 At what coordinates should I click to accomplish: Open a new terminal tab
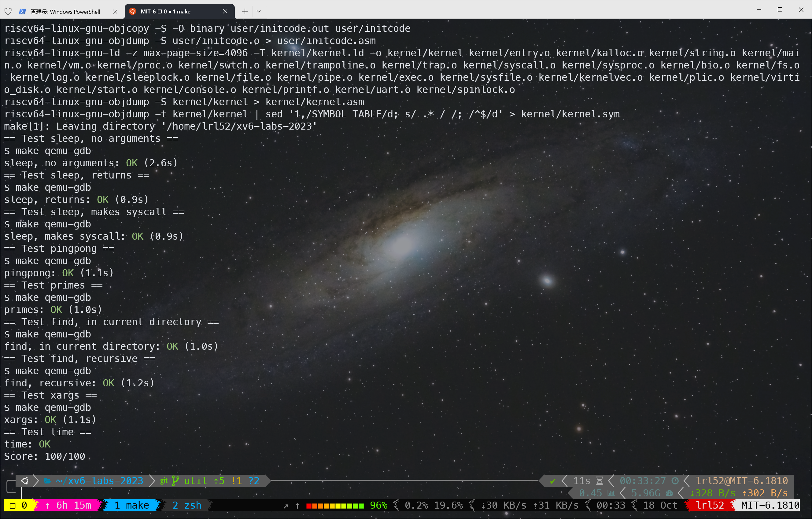coord(245,12)
